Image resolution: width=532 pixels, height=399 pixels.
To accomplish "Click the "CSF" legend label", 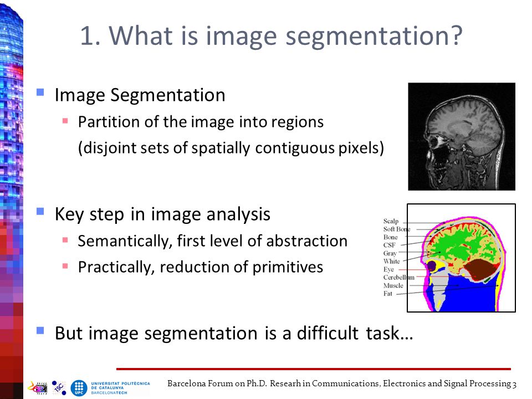I will point(390,245).
